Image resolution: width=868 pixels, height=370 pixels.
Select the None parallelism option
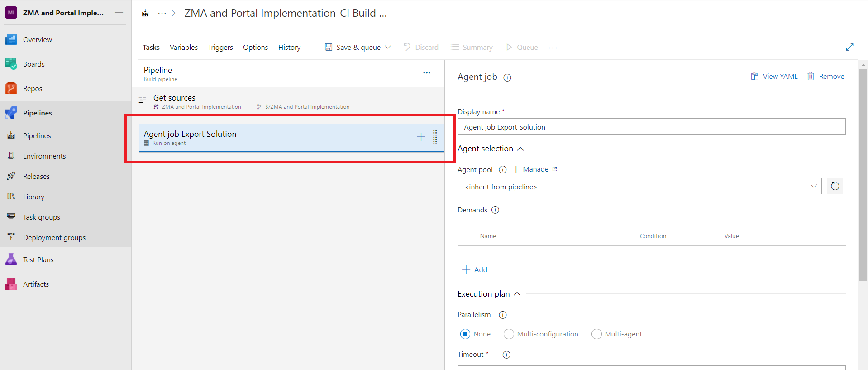point(465,334)
